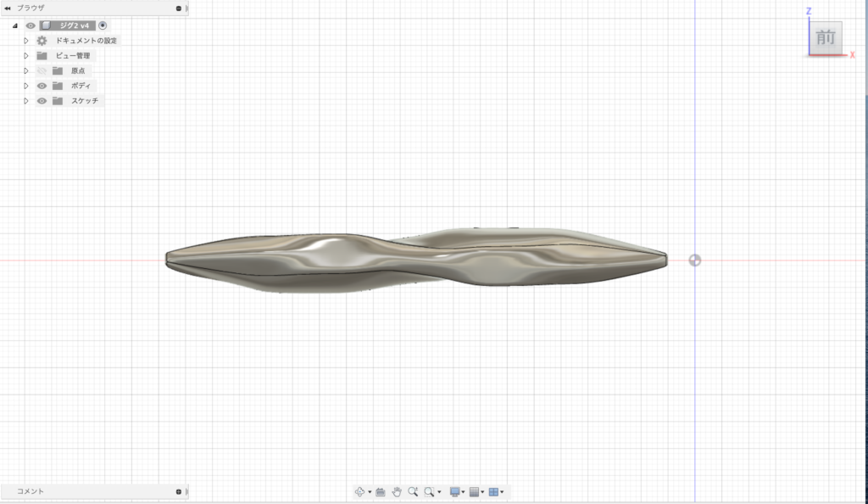The width and height of the screenshot is (868, 504).
Task: Expand ドキュメントの設定 node
Action: pos(26,41)
